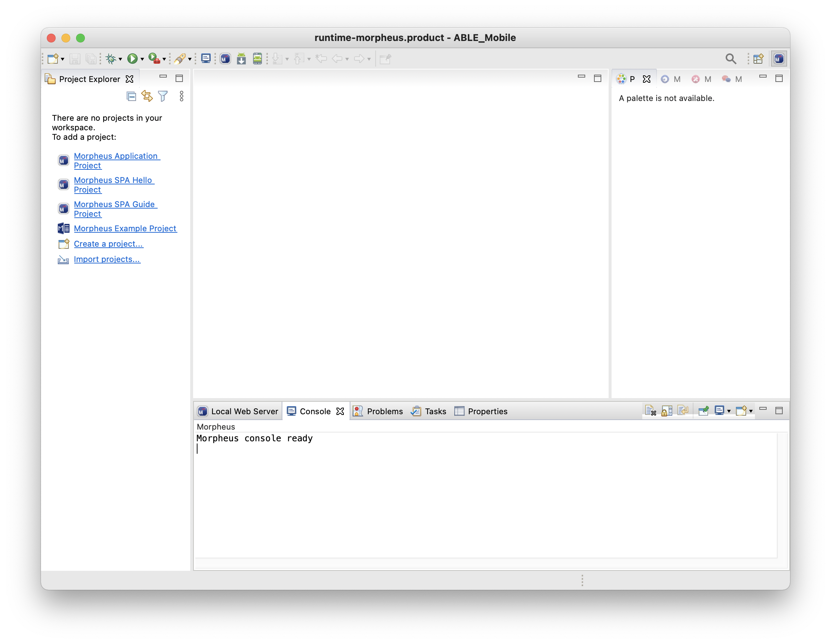
Task: Click the Android APK install toolbar icon
Action: [242, 58]
